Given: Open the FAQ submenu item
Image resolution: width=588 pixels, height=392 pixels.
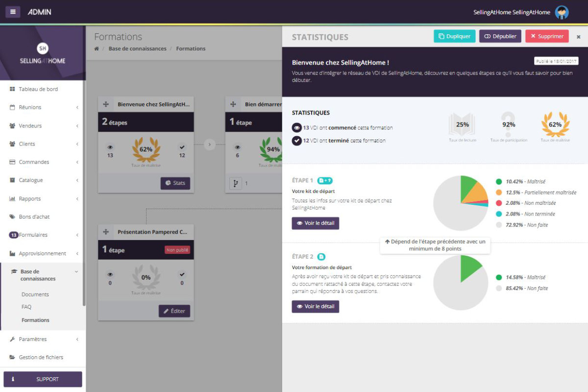Looking at the screenshot, I should coord(26,307).
